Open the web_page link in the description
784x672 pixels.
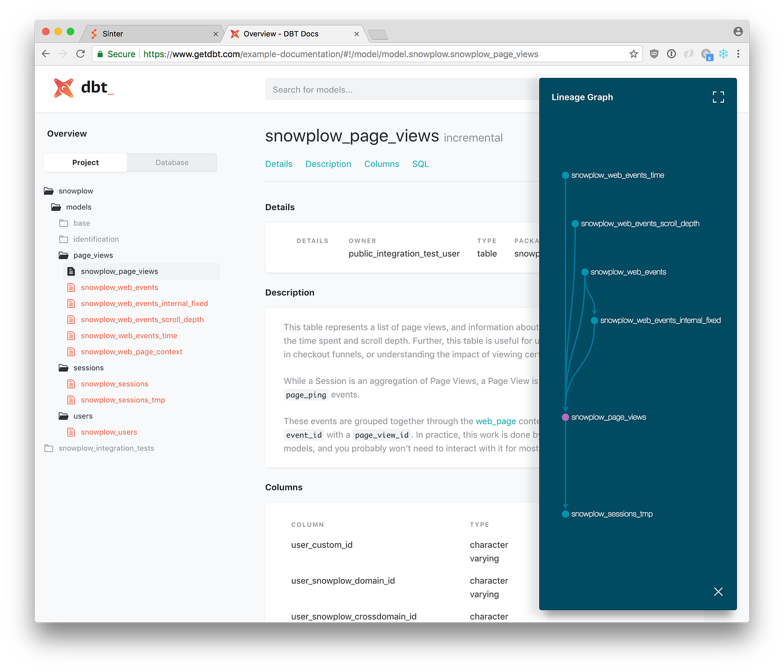495,421
